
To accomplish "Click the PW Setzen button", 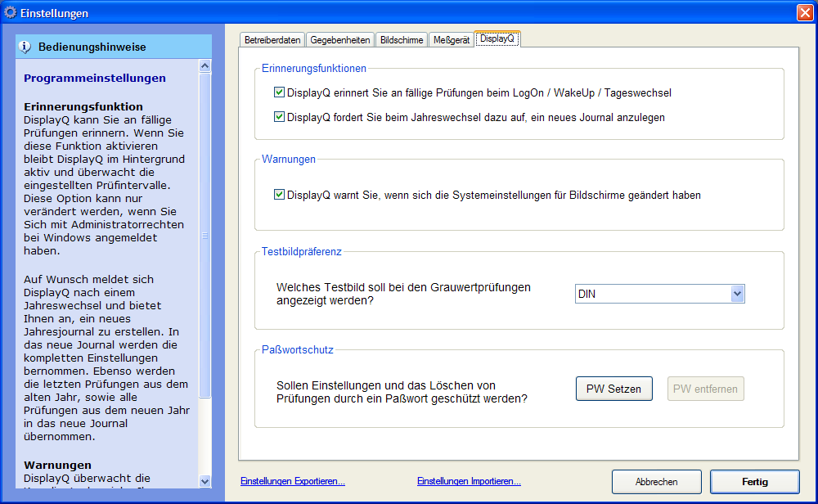I will (614, 389).
